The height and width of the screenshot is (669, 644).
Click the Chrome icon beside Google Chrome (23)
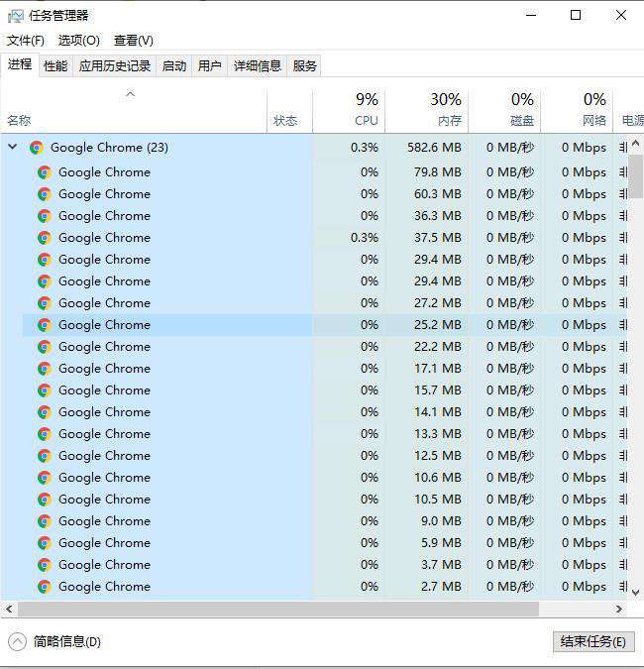click(37, 148)
